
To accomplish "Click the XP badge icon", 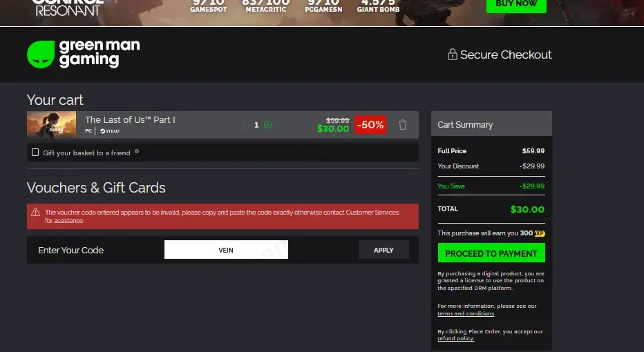I will click(540, 233).
